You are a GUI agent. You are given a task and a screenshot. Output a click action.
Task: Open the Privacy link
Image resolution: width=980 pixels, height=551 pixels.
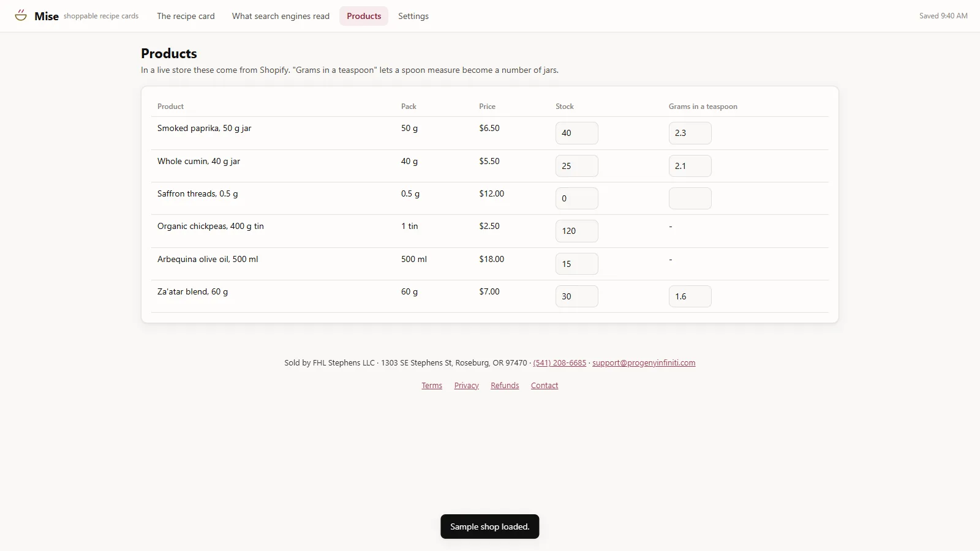(466, 385)
